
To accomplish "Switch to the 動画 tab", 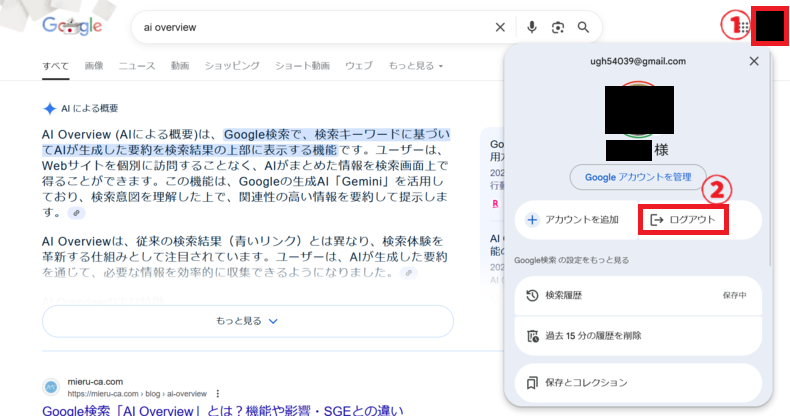I will tap(180, 66).
